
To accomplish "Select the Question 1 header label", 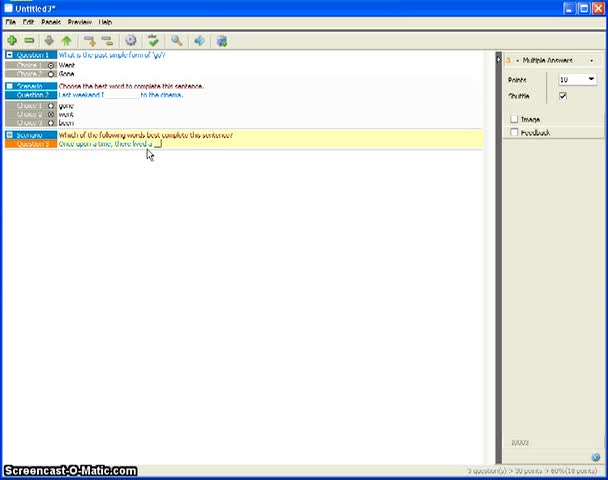I will pyautogui.click(x=31, y=55).
